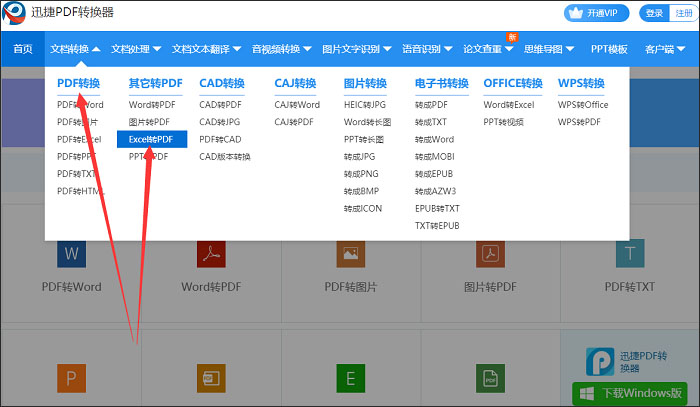Expand the 思维导图 menu
This screenshot has height=407, width=700.
549,49
